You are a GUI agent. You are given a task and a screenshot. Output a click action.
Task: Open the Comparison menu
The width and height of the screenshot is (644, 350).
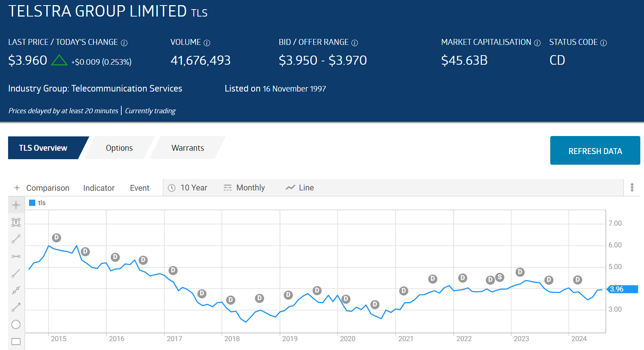(x=48, y=188)
